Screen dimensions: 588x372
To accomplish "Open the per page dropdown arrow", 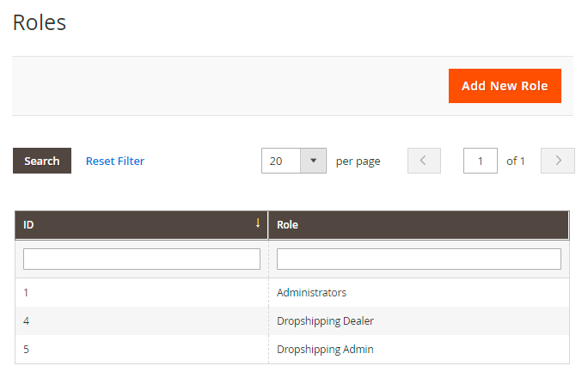I will [313, 161].
